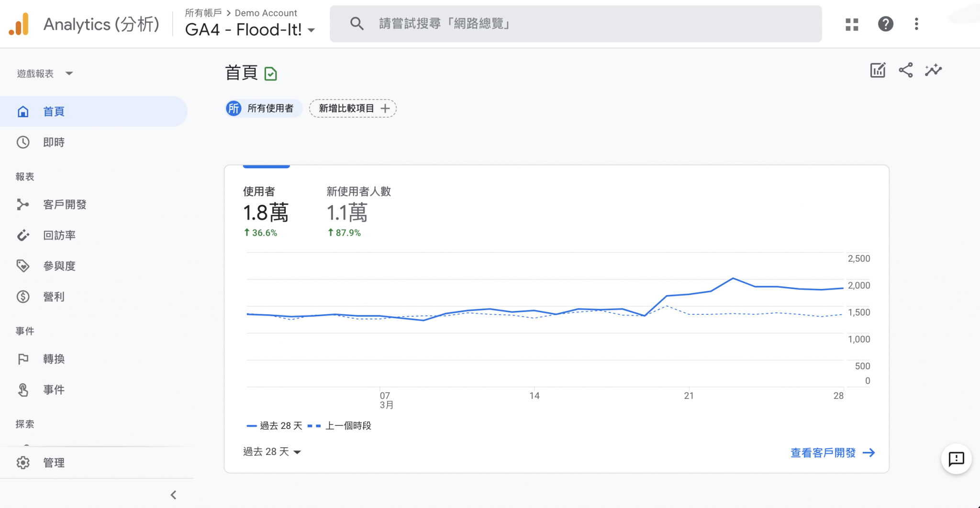The image size is (980, 508).
Task: Open the 客戶開發 report in sidebar
Action: coord(65,204)
